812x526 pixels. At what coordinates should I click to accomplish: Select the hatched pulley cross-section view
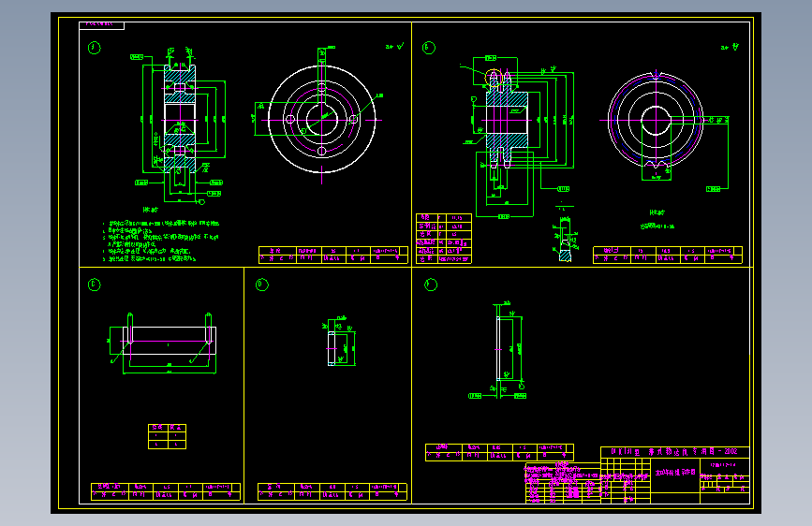pos(180,120)
